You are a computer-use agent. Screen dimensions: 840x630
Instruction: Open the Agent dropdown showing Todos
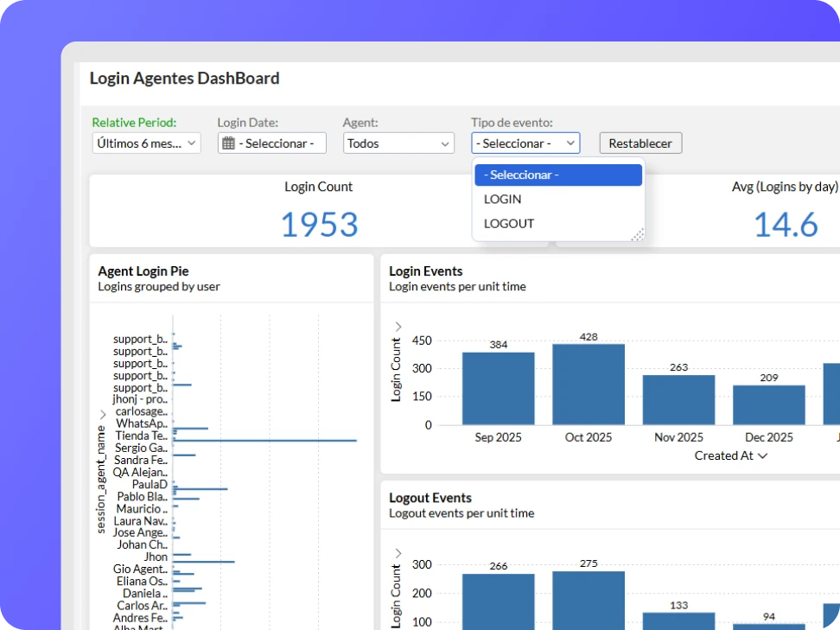pyautogui.click(x=398, y=143)
